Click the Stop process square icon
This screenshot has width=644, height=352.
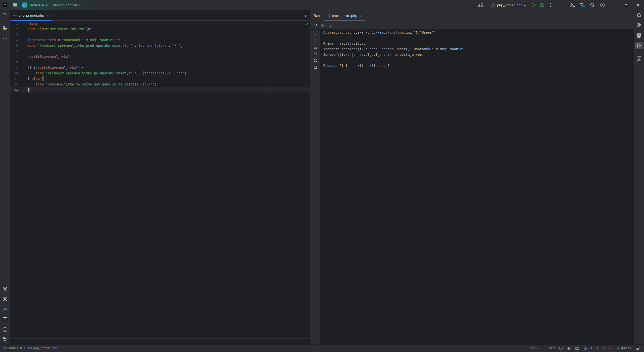click(322, 25)
